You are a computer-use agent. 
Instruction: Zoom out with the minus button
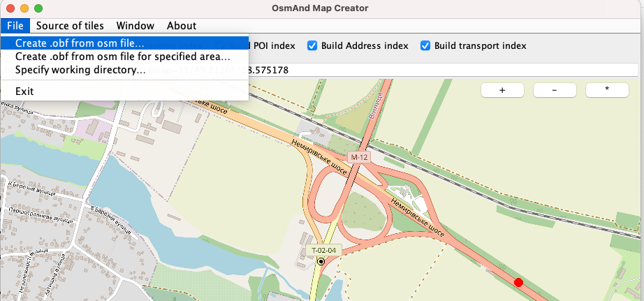click(x=554, y=90)
